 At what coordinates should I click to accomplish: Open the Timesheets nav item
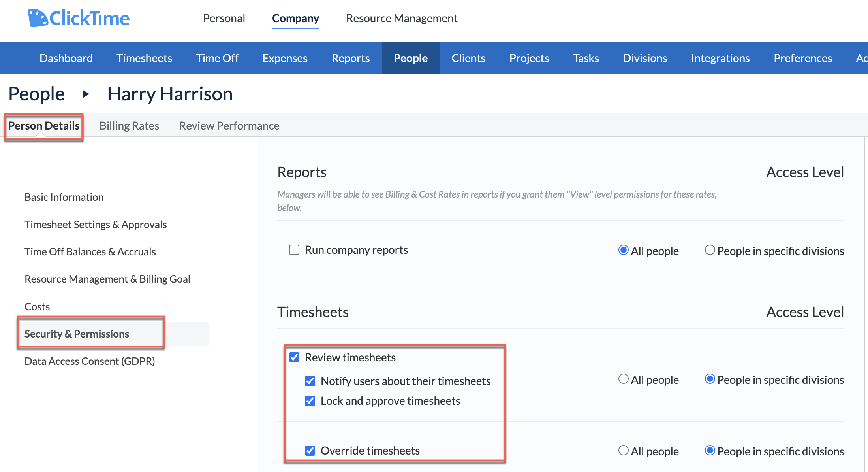click(x=144, y=58)
